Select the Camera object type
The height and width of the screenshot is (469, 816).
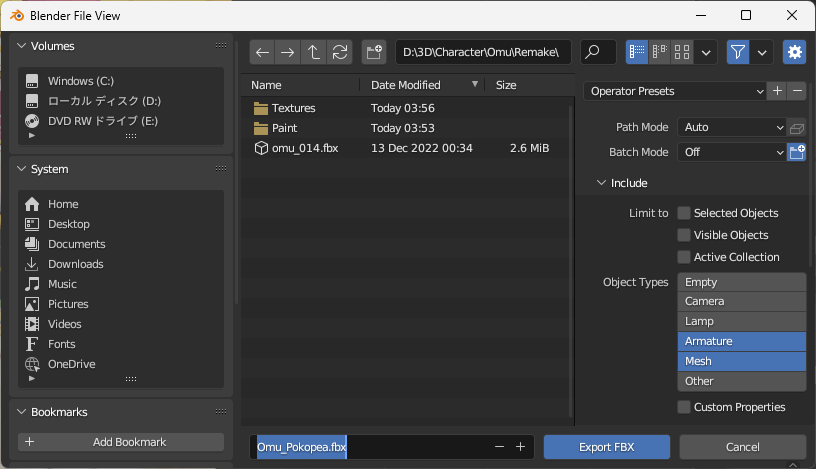tap(741, 301)
